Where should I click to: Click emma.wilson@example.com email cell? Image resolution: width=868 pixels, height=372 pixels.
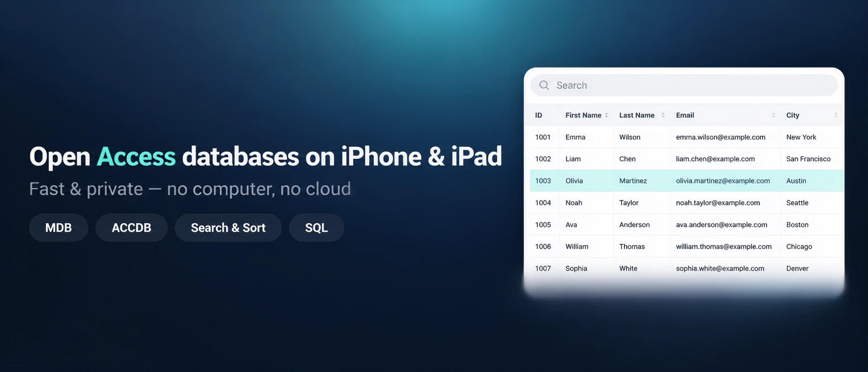[x=721, y=137]
